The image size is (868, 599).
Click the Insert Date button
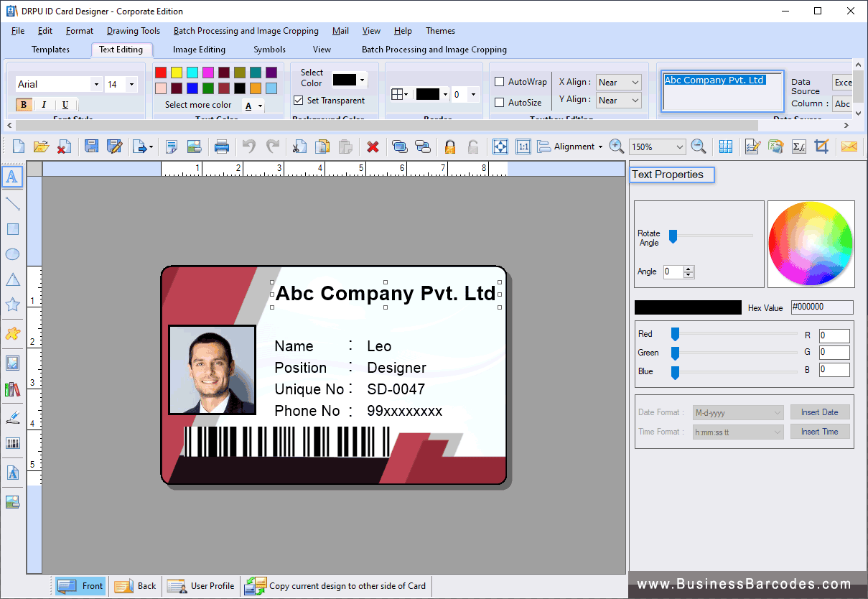(x=820, y=412)
